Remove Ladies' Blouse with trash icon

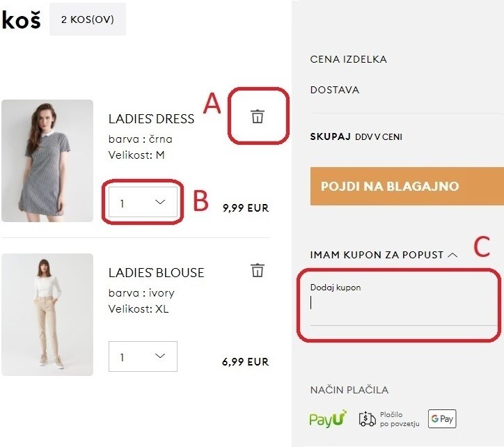[258, 270]
